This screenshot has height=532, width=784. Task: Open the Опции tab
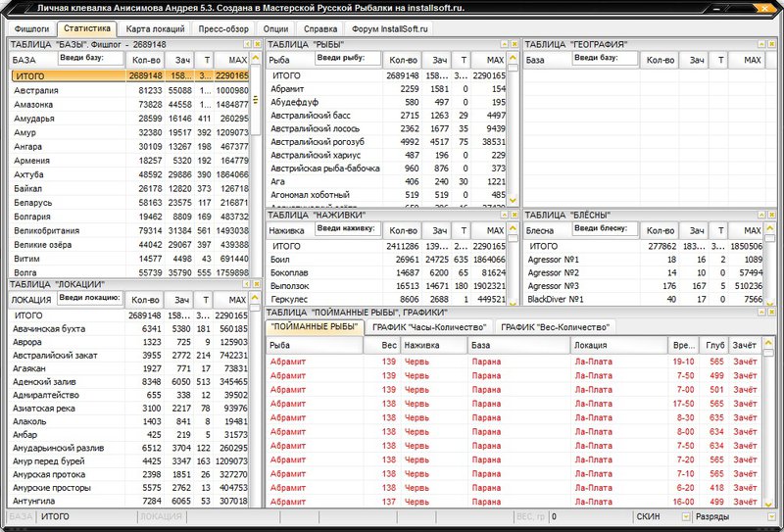coord(275,29)
